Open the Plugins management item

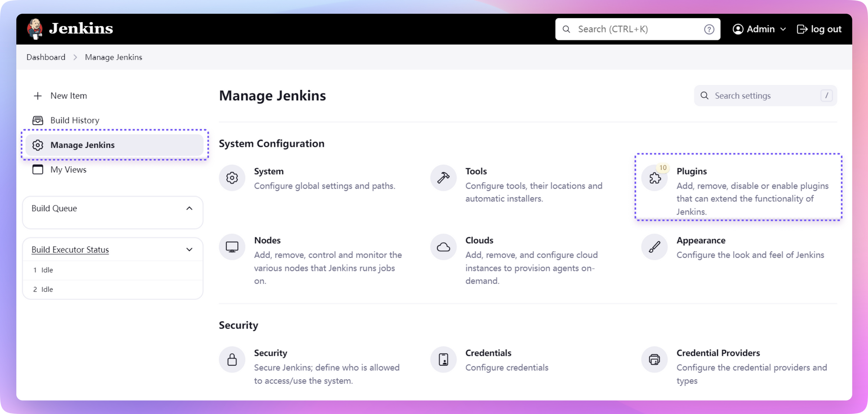pyautogui.click(x=738, y=187)
